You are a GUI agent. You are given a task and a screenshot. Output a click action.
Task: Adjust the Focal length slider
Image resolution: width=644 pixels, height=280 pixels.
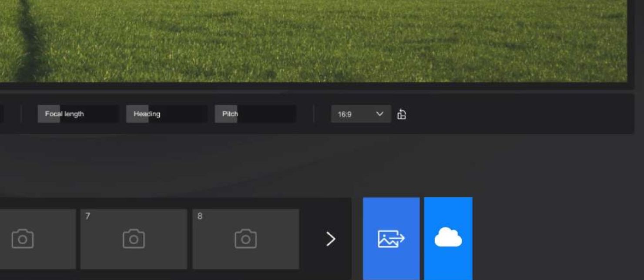click(x=78, y=114)
